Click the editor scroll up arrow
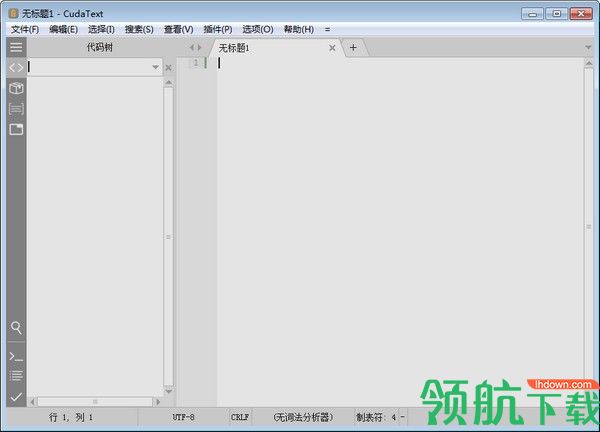 (589, 63)
